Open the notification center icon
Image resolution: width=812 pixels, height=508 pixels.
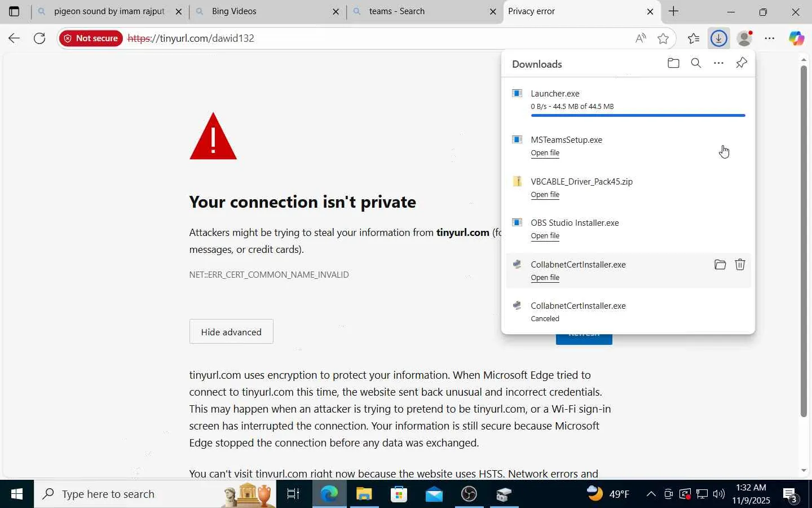[x=791, y=495]
